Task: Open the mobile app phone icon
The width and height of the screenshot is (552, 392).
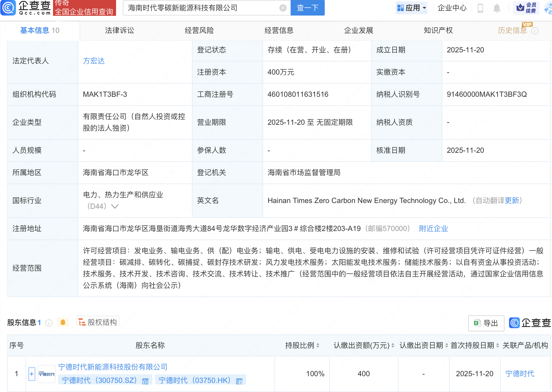Action: pyautogui.click(x=480, y=8)
